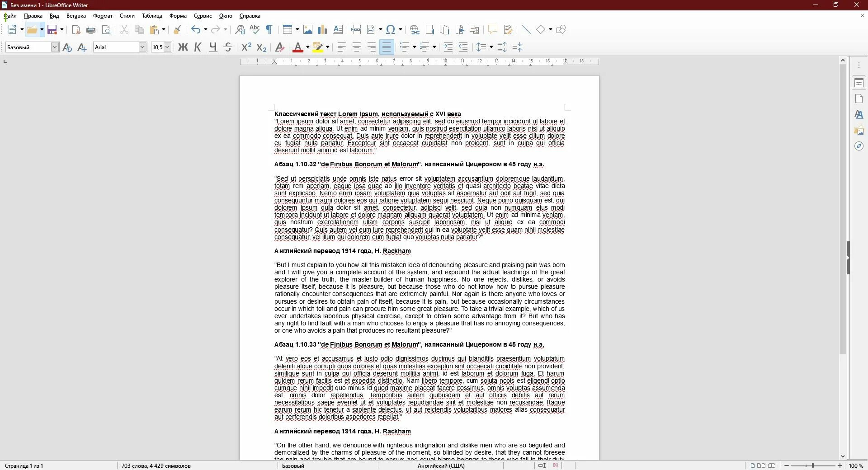Image resolution: width=868 pixels, height=470 pixels.
Task: Insert special character Omega icon
Action: tap(391, 30)
